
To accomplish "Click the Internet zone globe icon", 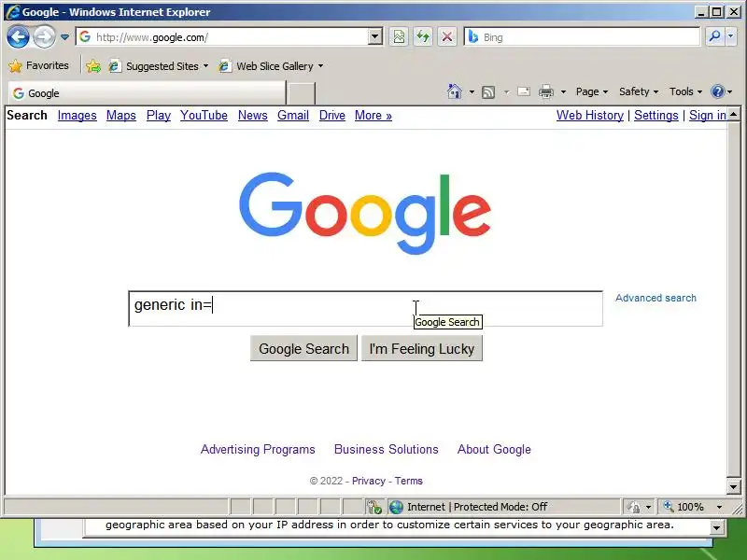I will pyautogui.click(x=396, y=507).
